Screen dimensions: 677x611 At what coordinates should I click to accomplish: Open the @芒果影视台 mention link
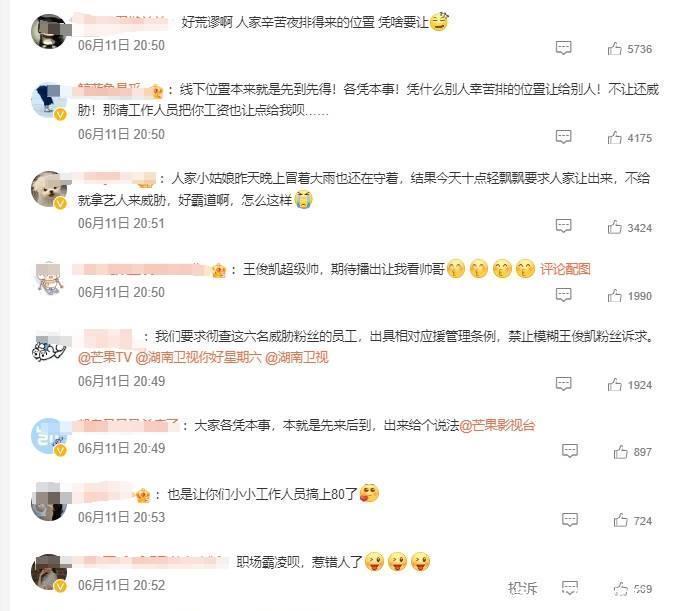point(497,426)
